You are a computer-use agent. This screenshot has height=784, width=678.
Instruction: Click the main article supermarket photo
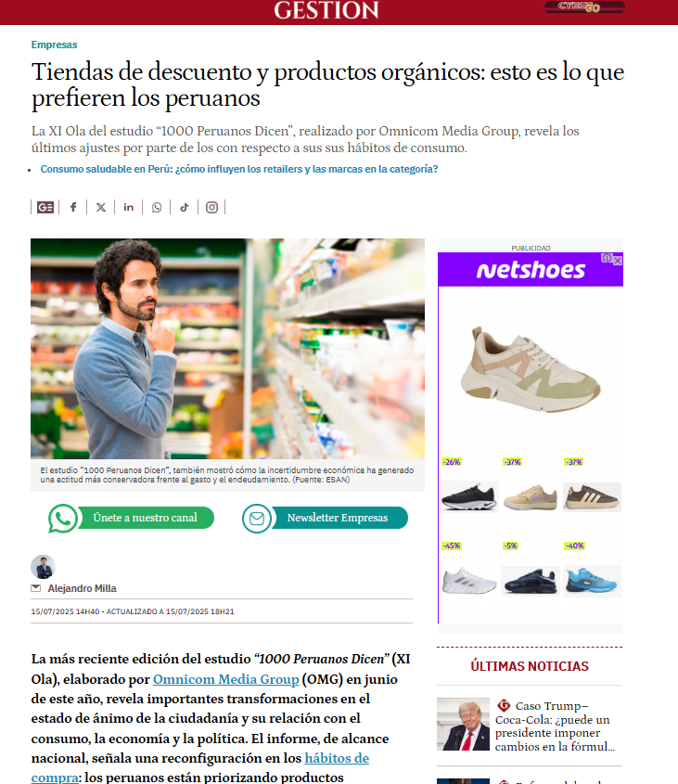pyautogui.click(x=227, y=349)
